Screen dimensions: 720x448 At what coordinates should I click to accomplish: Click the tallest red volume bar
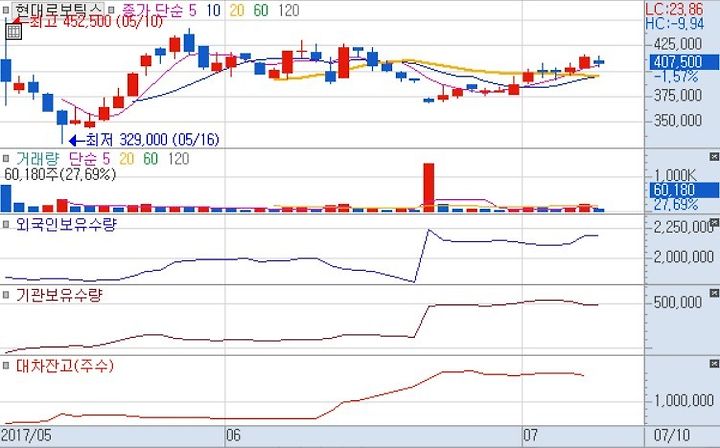[428, 187]
